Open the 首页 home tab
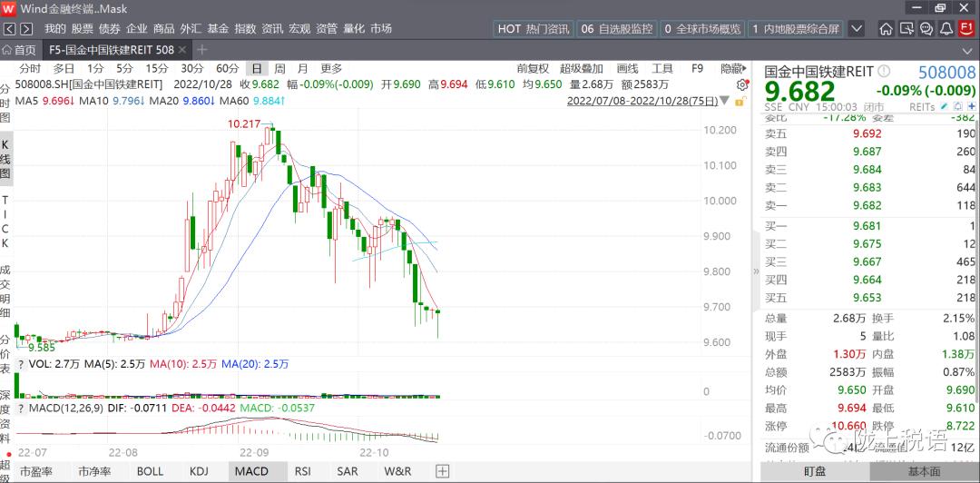Image resolution: width=980 pixels, height=483 pixels. pyautogui.click(x=20, y=50)
